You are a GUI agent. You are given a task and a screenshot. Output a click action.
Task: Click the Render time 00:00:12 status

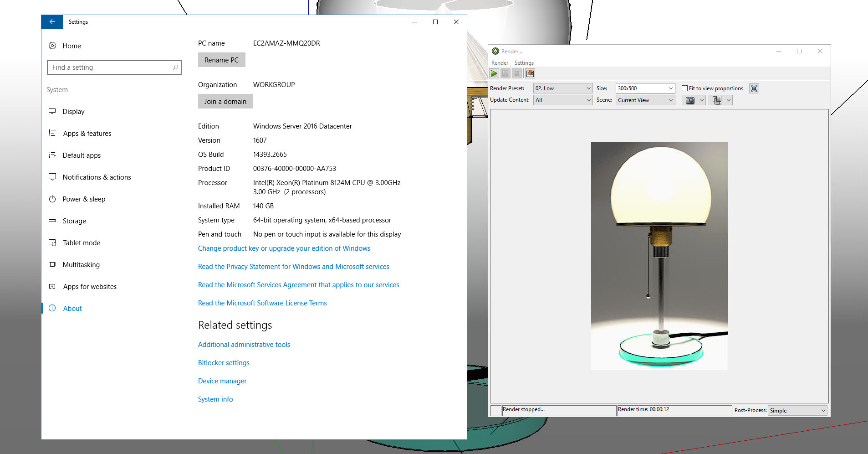674,410
